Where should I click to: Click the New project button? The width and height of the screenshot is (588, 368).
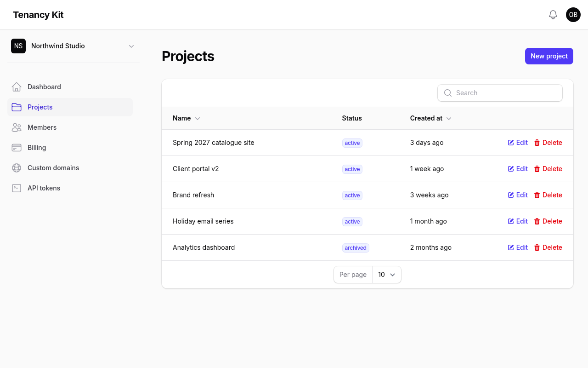549,56
